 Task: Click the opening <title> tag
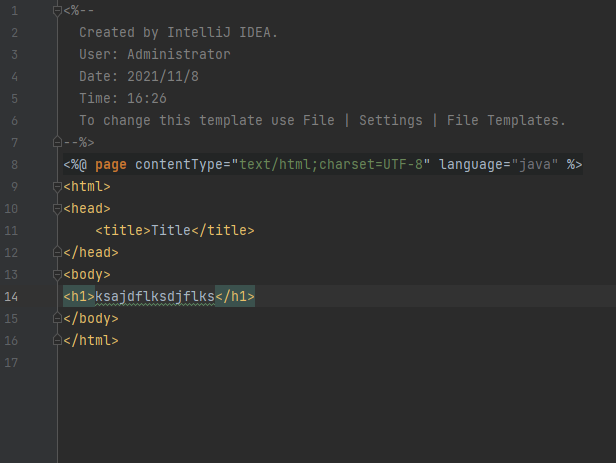123,230
